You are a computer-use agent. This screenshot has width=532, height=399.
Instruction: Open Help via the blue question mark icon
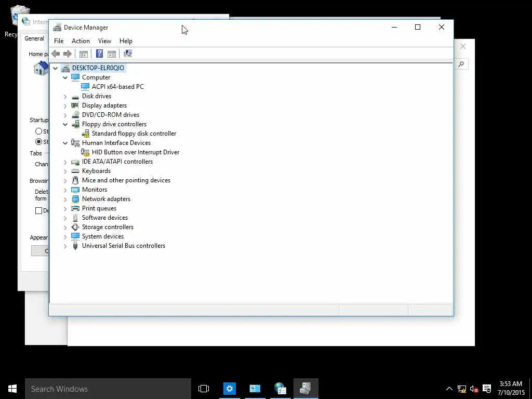(x=99, y=54)
